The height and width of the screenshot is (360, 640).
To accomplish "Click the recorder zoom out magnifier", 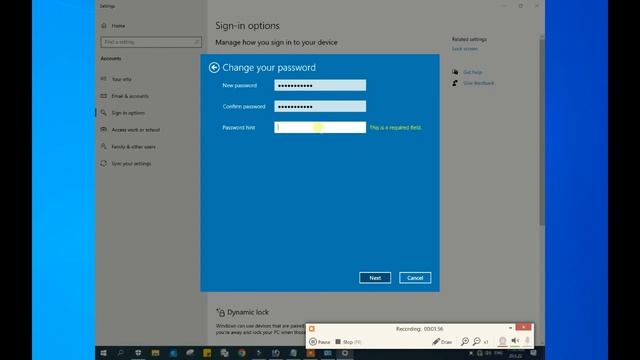I will (477, 342).
